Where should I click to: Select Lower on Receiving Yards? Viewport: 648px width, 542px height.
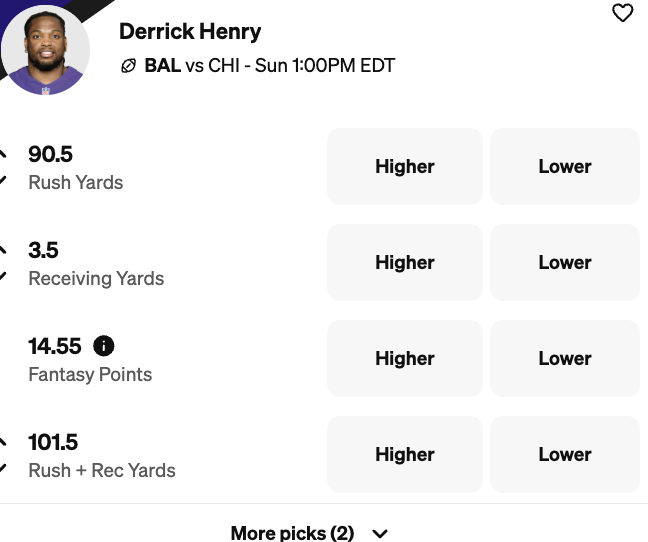(564, 263)
